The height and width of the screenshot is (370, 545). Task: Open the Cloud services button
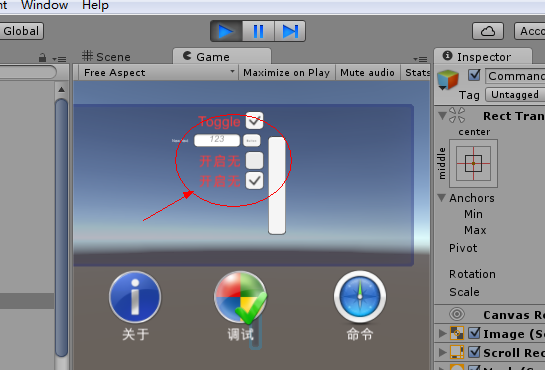click(x=488, y=31)
